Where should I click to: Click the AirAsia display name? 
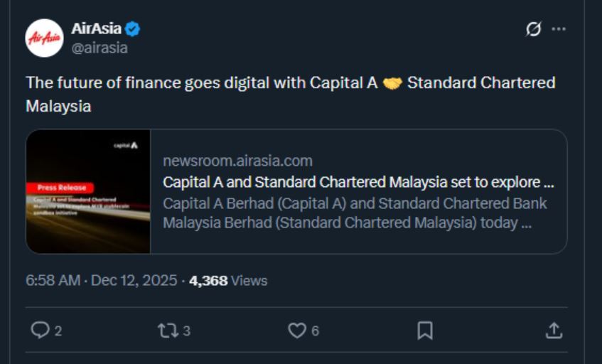point(96,29)
